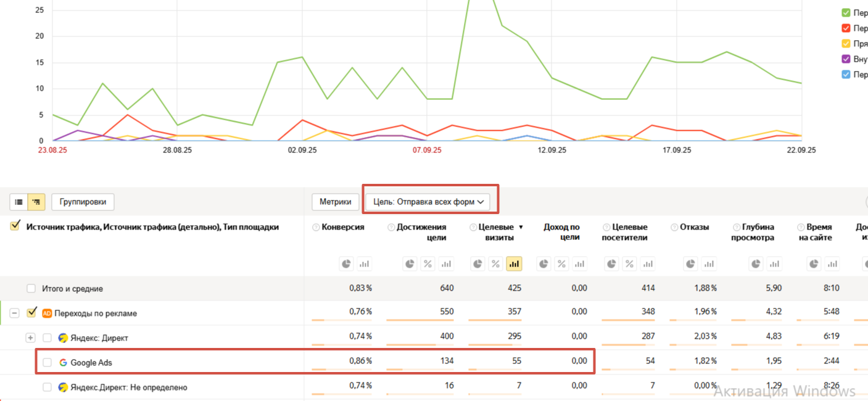Select Google Ads row label
The height and width of the screenshot is (401, 868).
click(91, 363)
